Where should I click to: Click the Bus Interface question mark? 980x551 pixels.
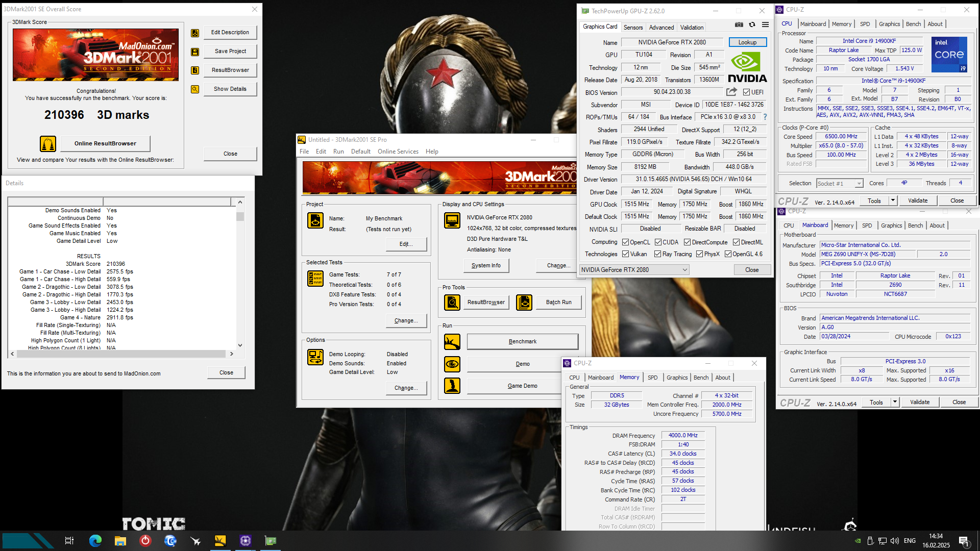(x=765, y=117)
